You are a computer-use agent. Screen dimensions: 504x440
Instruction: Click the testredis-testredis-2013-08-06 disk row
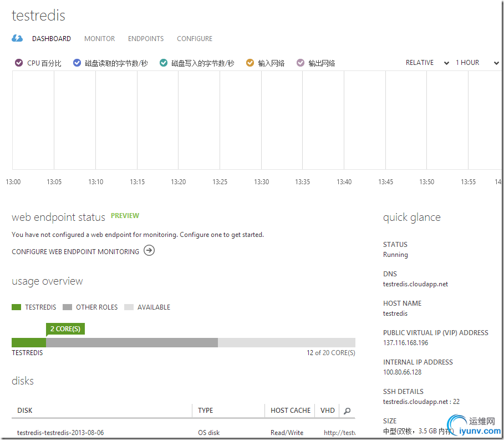click(183, 433)
